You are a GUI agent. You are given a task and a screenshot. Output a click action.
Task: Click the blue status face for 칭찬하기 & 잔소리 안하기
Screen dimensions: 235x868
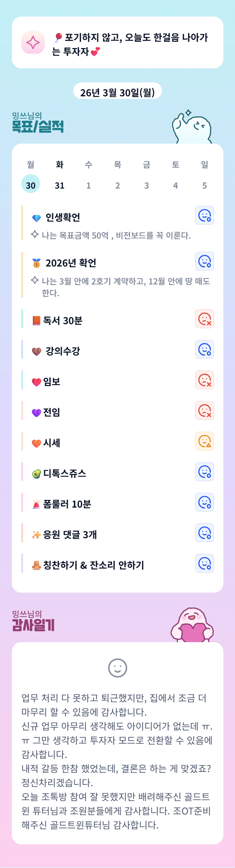coord(204,563)
